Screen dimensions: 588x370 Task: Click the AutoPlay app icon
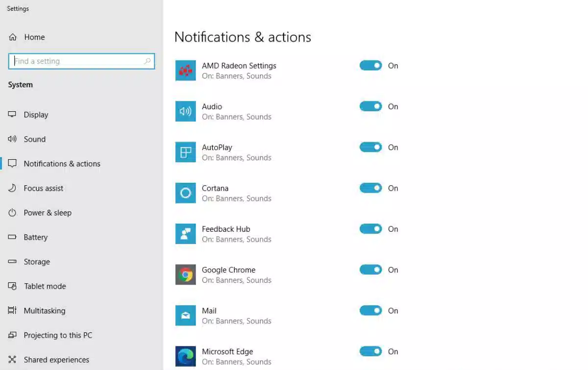point(186,152)
